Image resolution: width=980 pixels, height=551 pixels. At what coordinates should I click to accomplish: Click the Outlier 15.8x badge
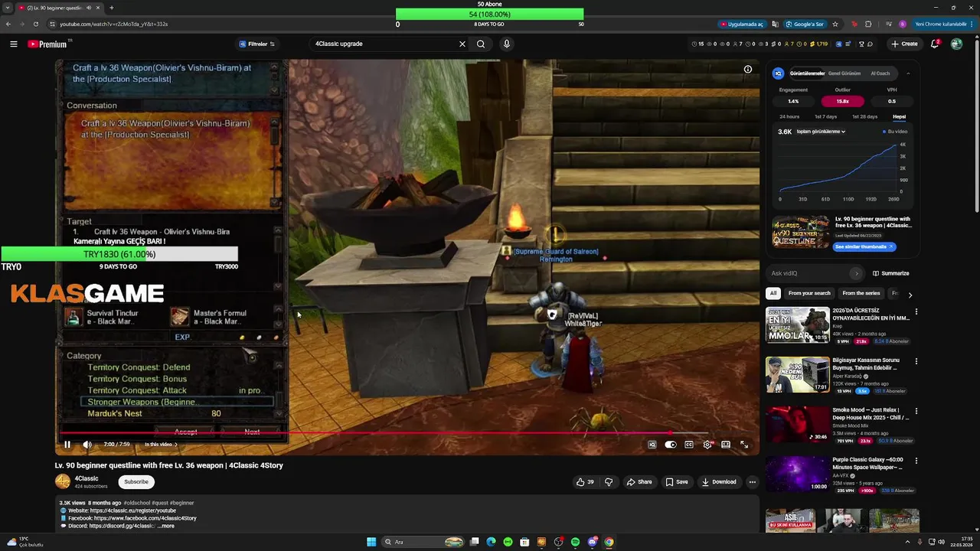(842, 101)
